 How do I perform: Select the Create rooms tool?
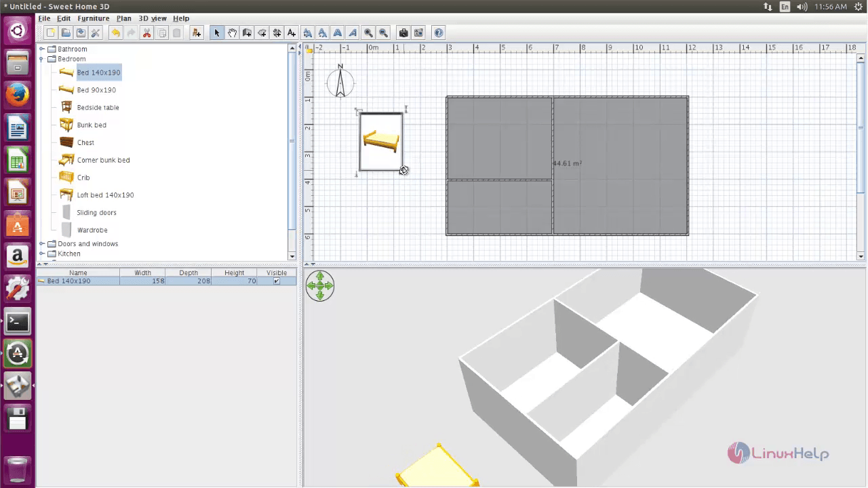(x=262, y=33)
